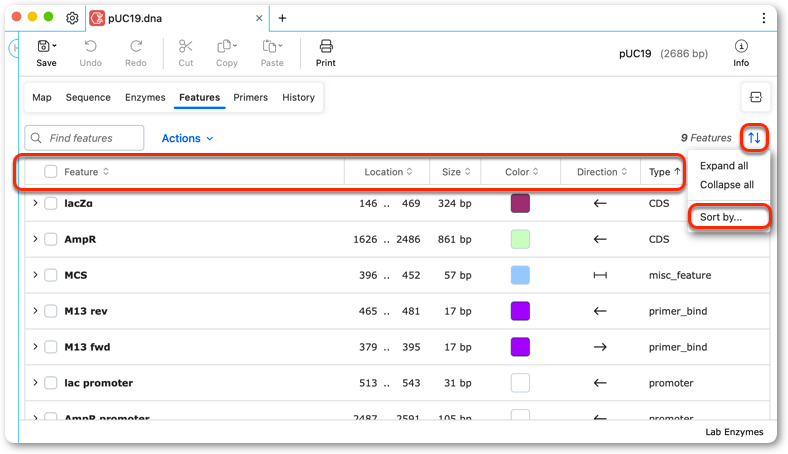
Task: Open the Info panel icon
Action: tap(741, 46)
